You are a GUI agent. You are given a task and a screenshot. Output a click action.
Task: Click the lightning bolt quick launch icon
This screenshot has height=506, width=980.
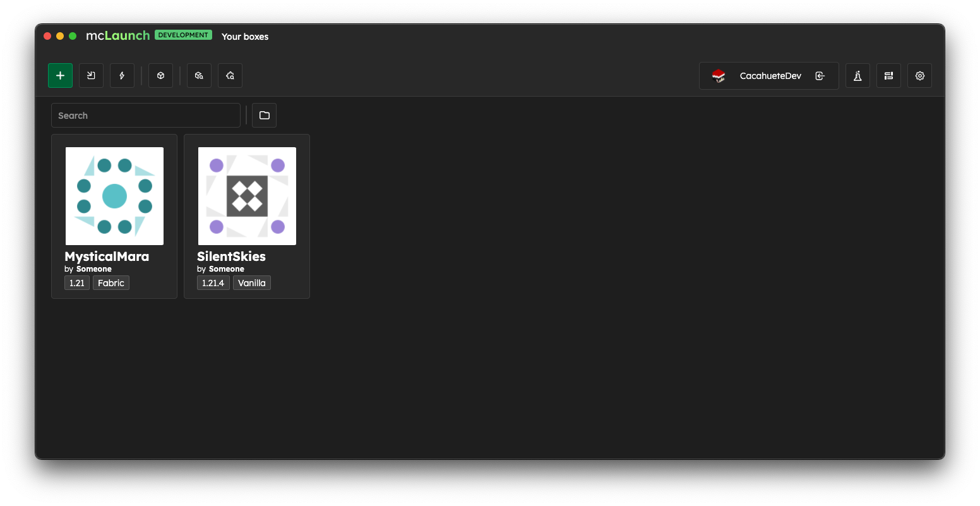122,76
